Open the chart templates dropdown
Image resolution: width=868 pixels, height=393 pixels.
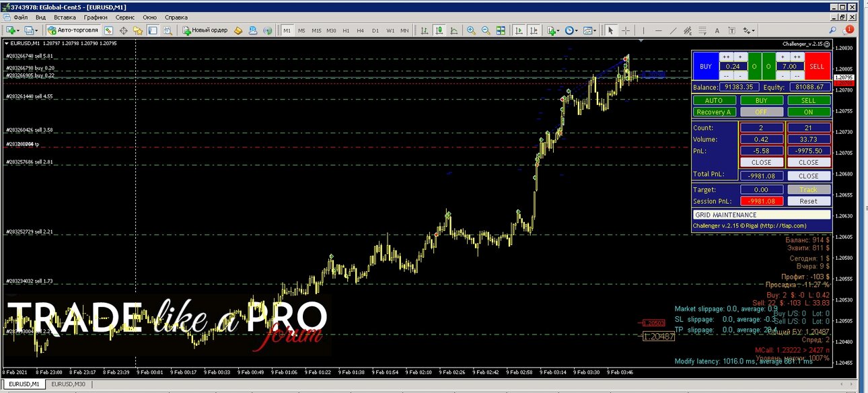[x=589, y=30]
